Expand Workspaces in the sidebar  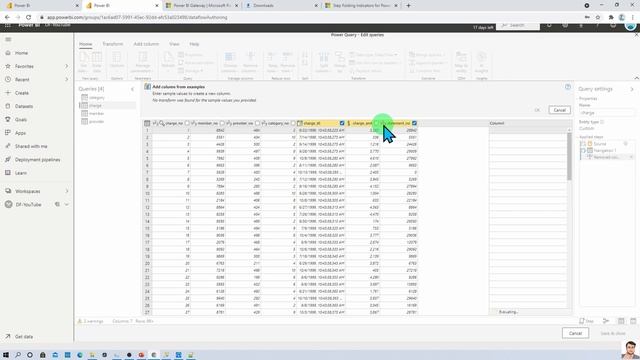click(67, 191)
